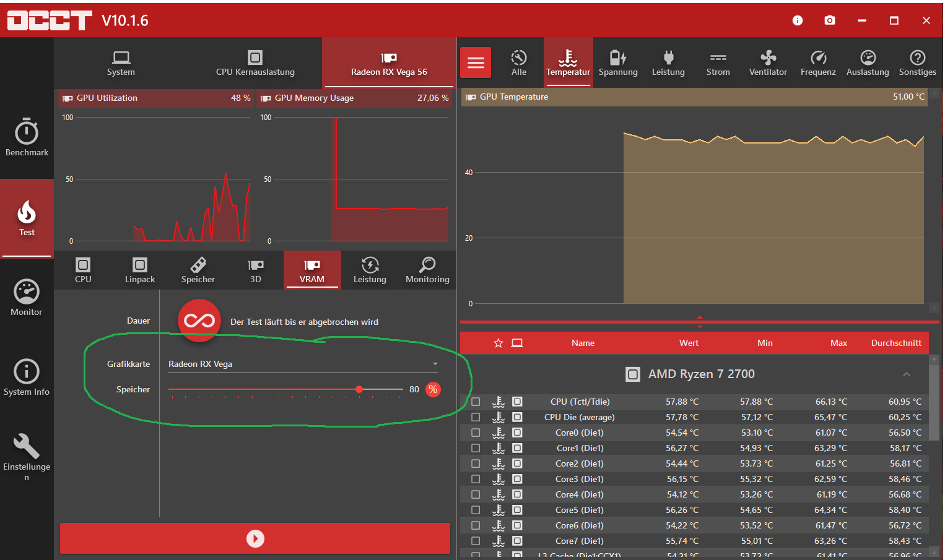Screen dimensions: 945x560
Task: Show Sonstiges other sensors
Action: point(918,63)
